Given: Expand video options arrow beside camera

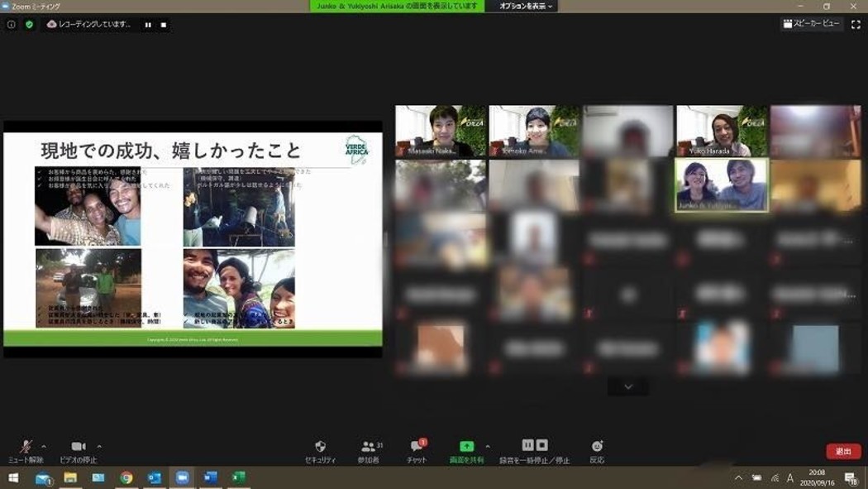Looking at the screenshot, I should [99, 446].
